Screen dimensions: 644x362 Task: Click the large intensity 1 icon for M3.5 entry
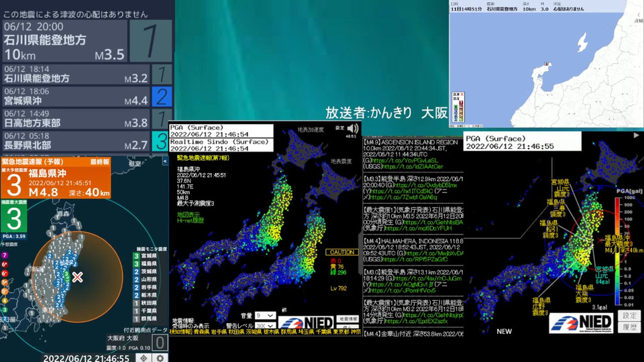(x=151, y=41)
